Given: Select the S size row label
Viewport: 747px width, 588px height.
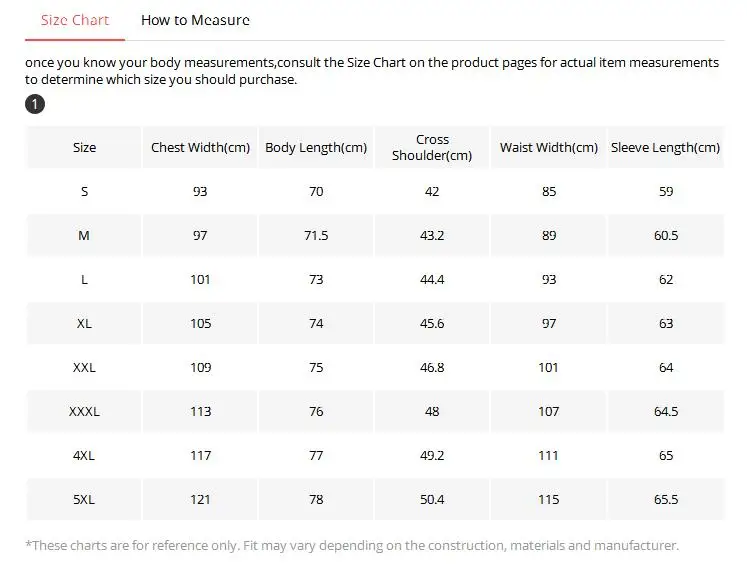Looking at the screenshot, I should pyautogui.click(x=84, y=191).
